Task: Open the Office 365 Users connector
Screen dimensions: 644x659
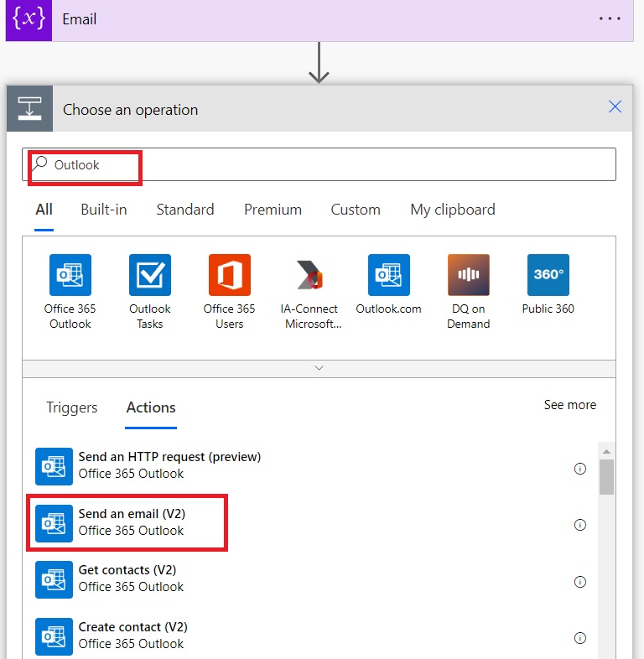Action: (x=229, y=275)
